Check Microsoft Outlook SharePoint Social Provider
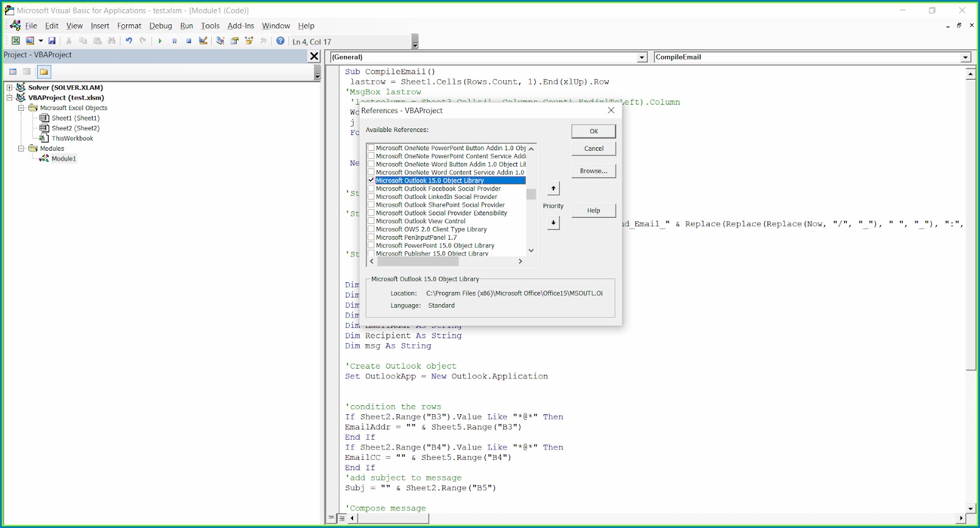This screenshot has height=528, width=980. [x=371, y=205]
